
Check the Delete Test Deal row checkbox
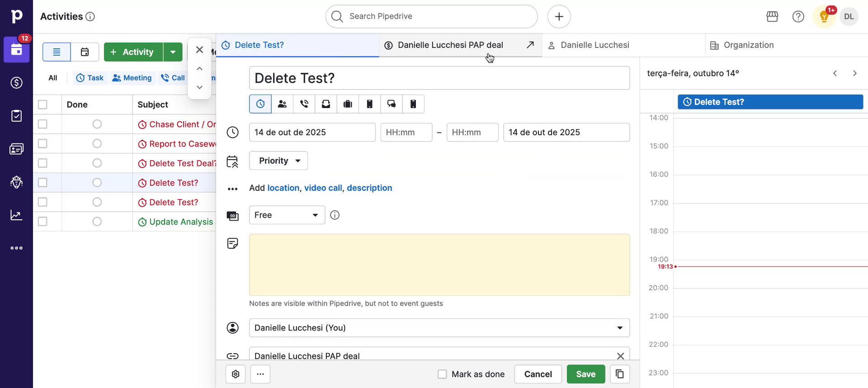pos(42,163)
